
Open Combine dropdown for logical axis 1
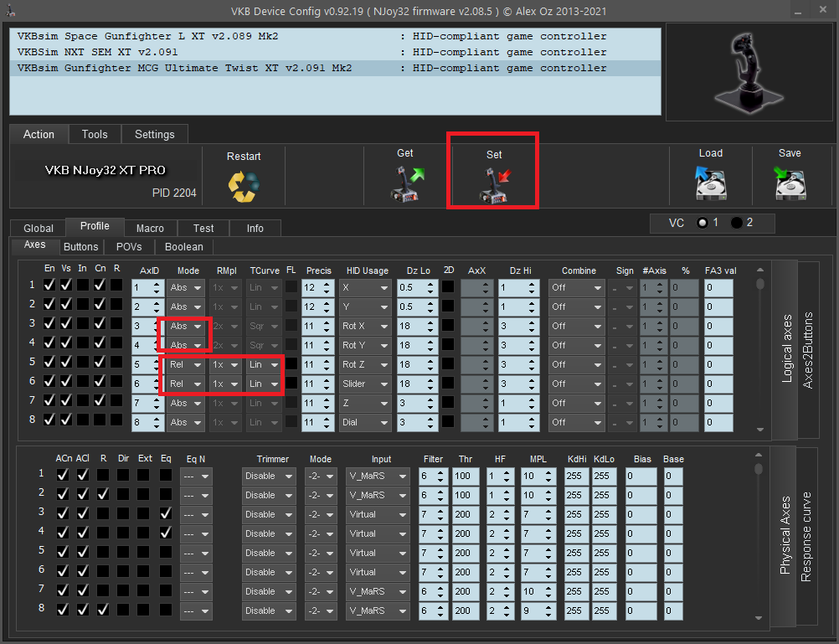(576, 287)
